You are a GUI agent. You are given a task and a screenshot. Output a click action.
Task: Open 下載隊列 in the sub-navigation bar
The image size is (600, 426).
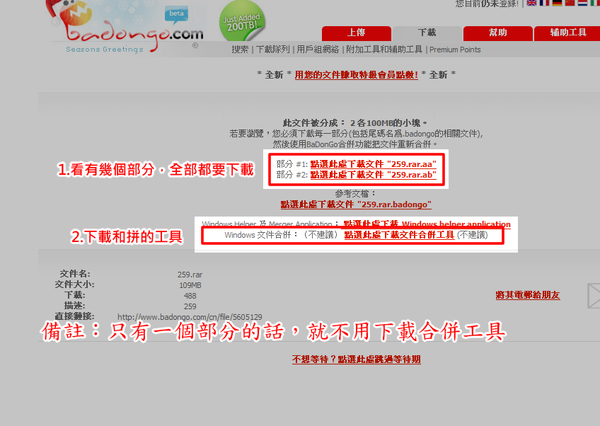tap(272, 50)
